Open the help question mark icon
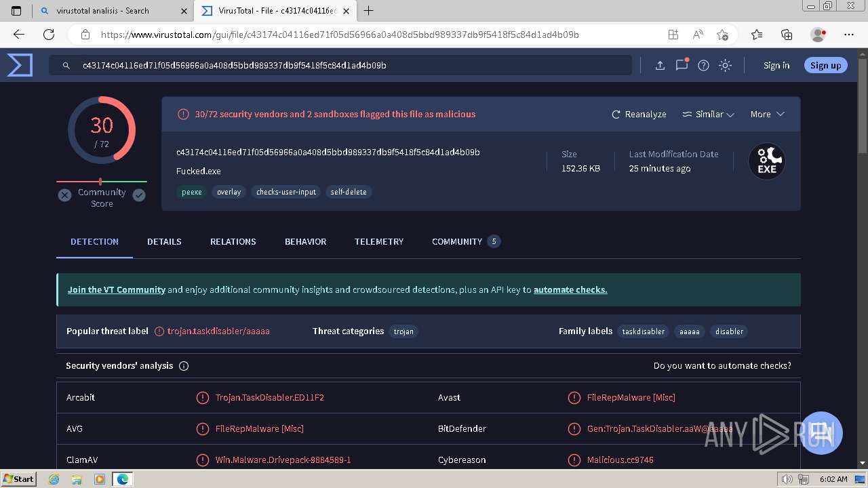 pos(703,65)
